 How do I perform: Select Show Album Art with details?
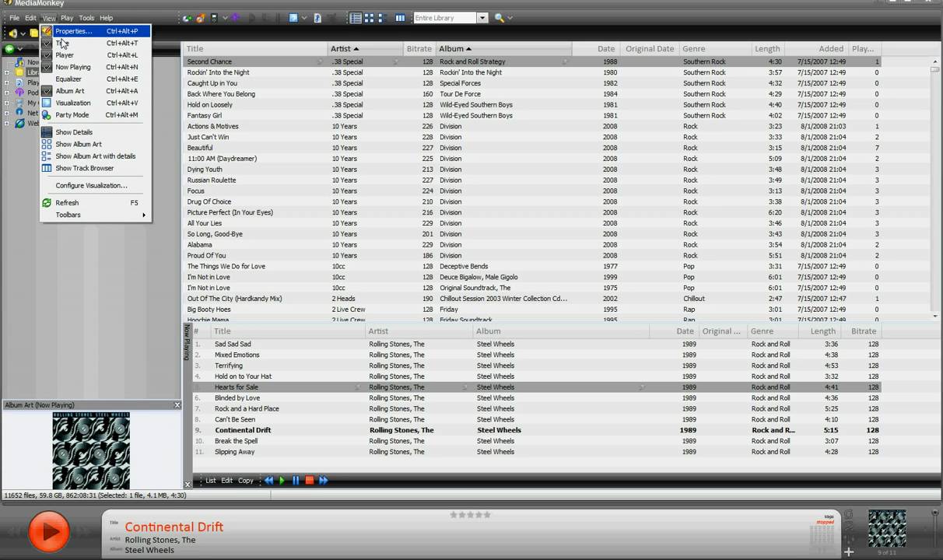tap(95, 156)
